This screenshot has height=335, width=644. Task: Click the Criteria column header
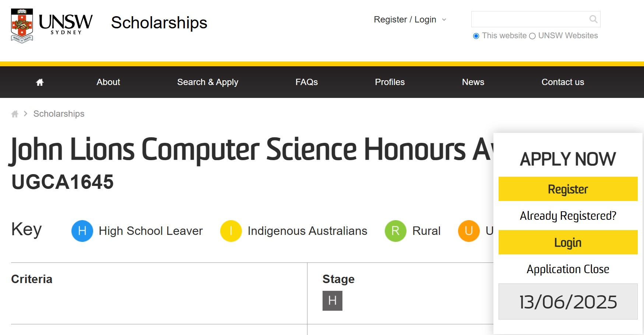[x=32, y=279]
